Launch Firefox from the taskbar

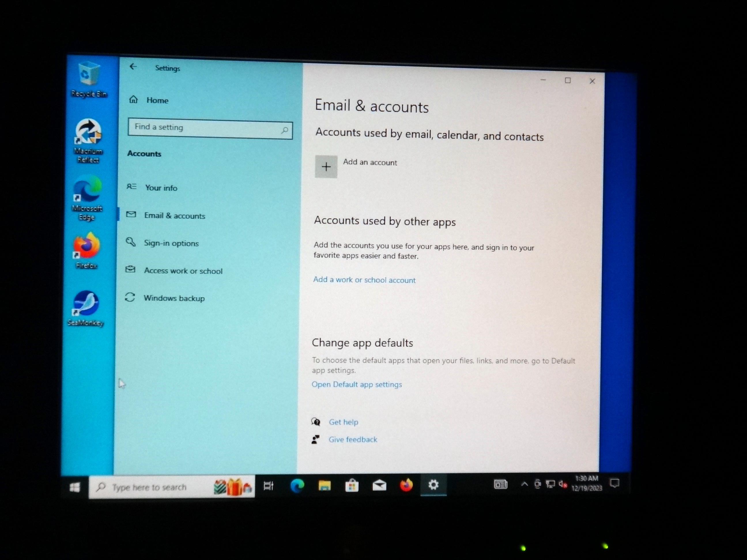tap(406, 485)
